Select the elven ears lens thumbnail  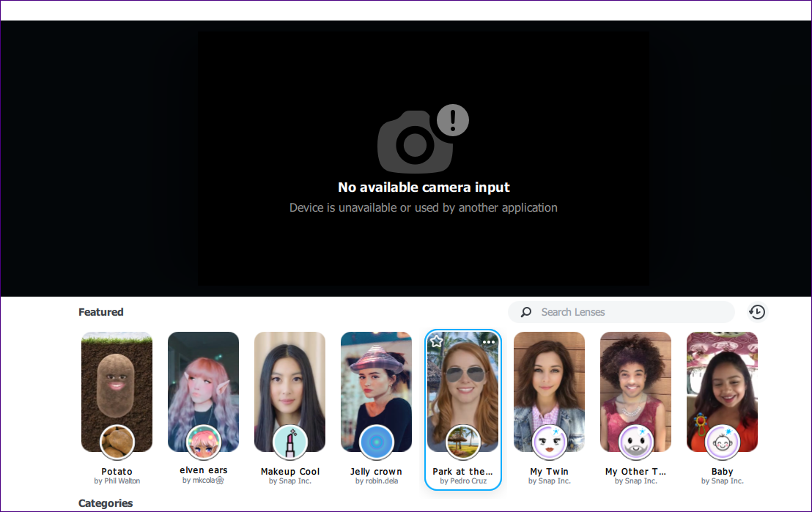[203, 381]
